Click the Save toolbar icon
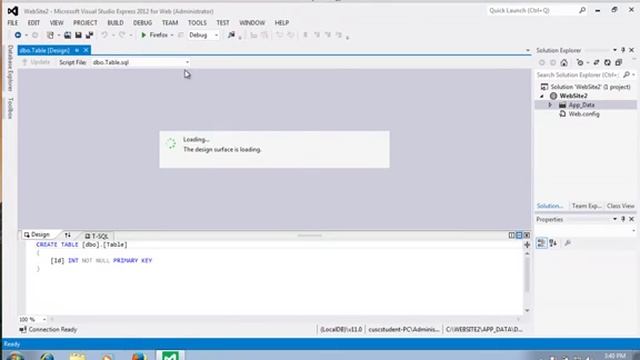 tap(78, 35)
